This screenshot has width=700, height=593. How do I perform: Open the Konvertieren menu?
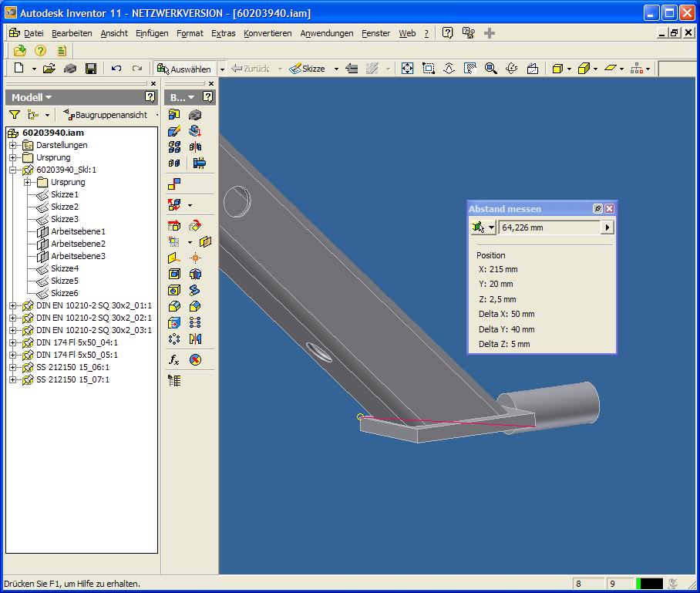[268, 33]
